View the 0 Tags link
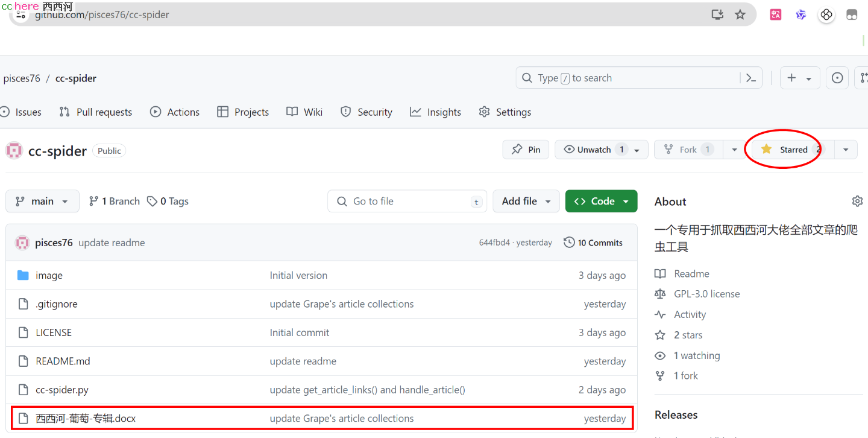The image size is (868, 438). point(168,201)
